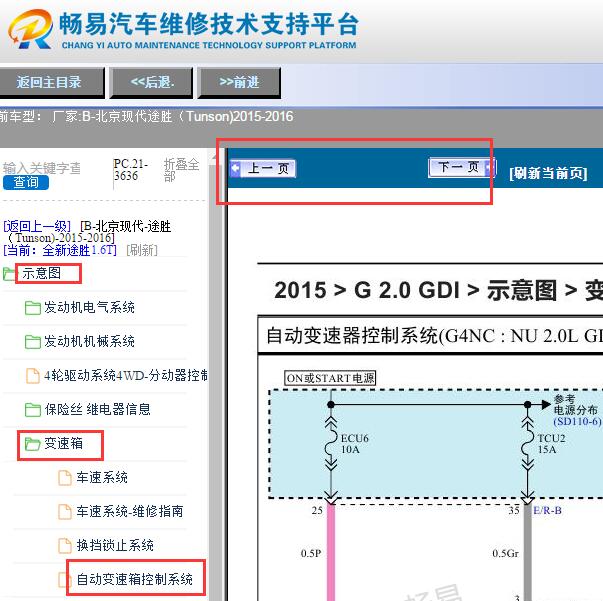
Task: Collapse all with 折叠全部
Action: coord(181,170)
